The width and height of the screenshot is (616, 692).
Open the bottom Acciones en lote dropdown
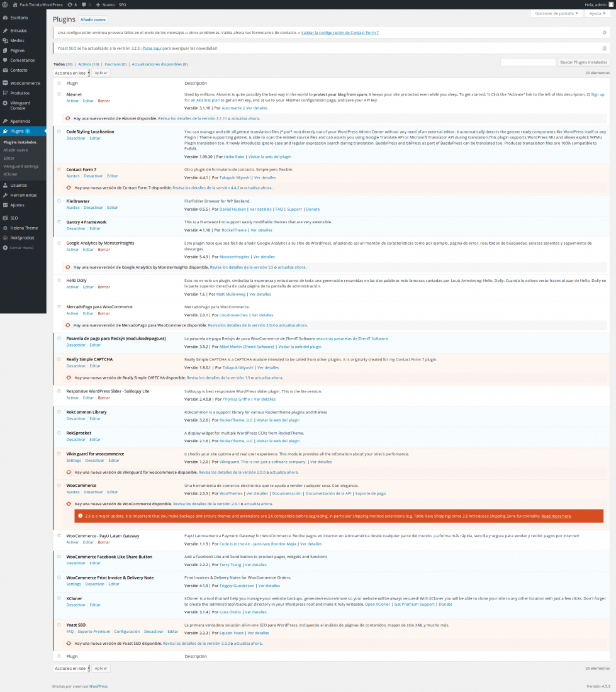(x=72, y=668)
